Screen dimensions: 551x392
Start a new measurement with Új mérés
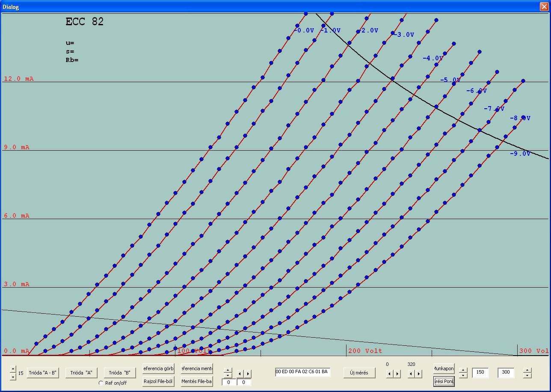point(359,373)
